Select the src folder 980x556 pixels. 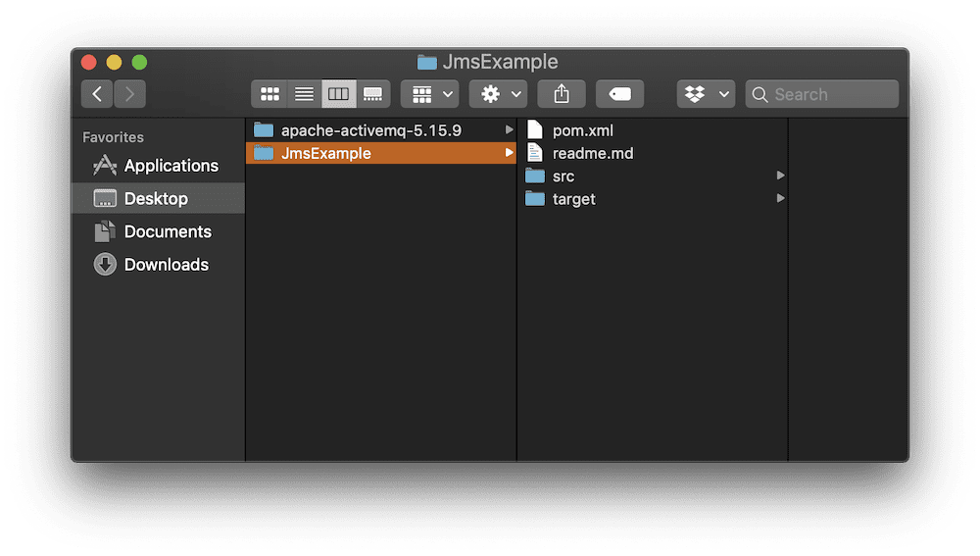(653, 177)
